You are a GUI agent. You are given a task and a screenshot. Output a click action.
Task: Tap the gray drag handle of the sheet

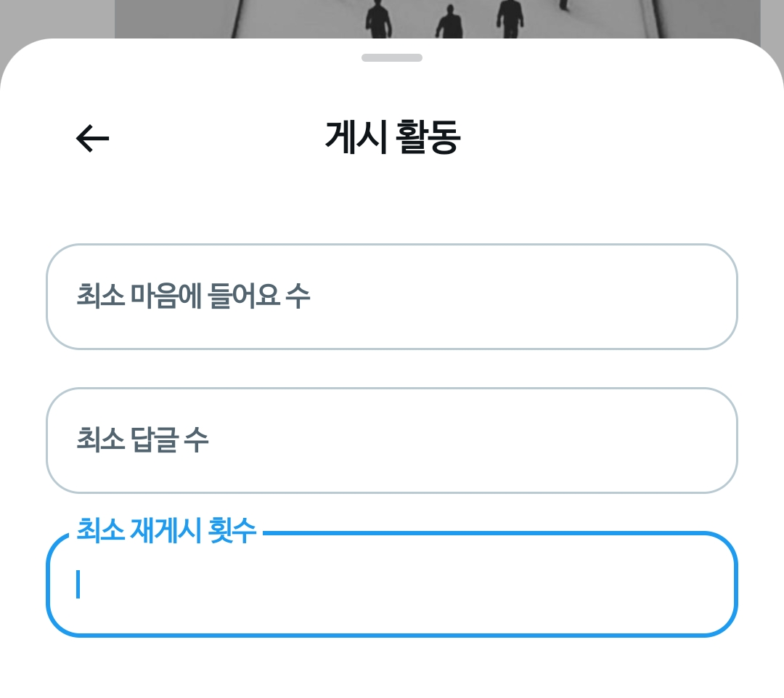click(392, 57)
